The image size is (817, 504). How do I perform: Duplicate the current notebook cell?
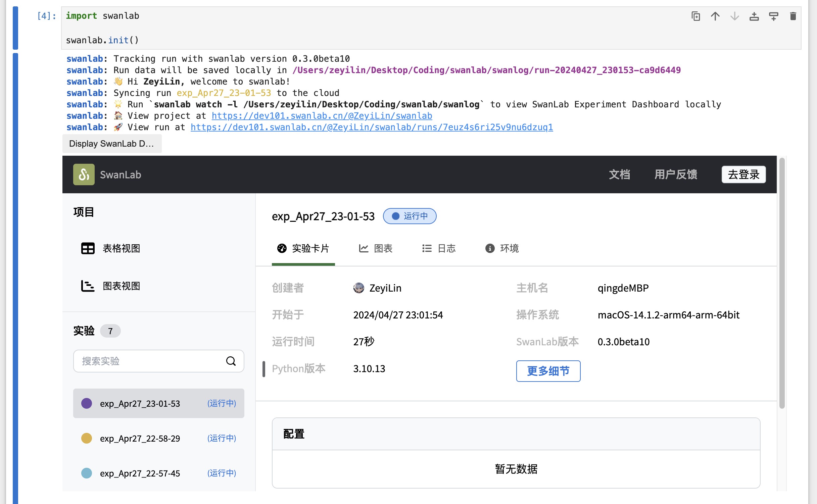[696, 16]
